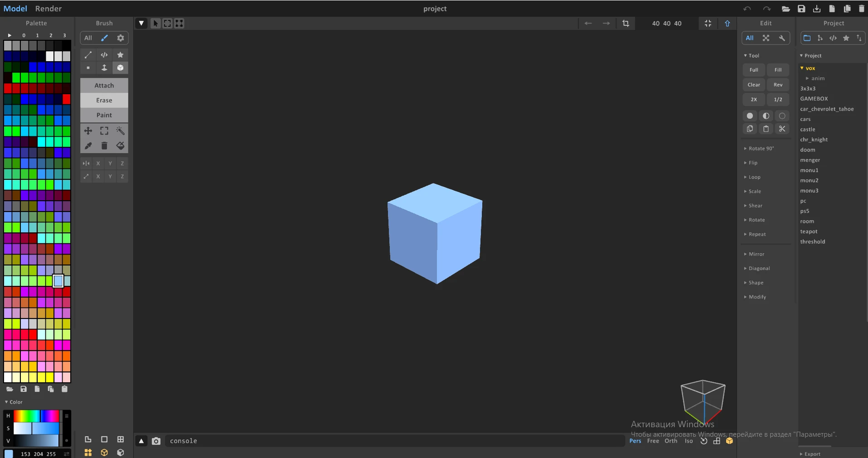Activate the Move tool with four arrows
This screenshot has width=868, height=458.
click(x=88, y=131)
